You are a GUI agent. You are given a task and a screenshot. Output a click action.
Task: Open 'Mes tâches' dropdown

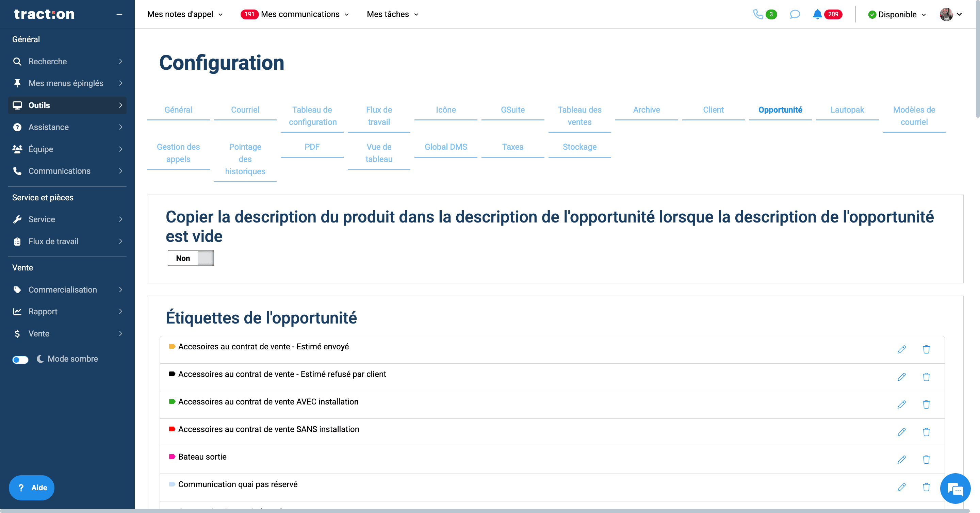pos(392,14)
